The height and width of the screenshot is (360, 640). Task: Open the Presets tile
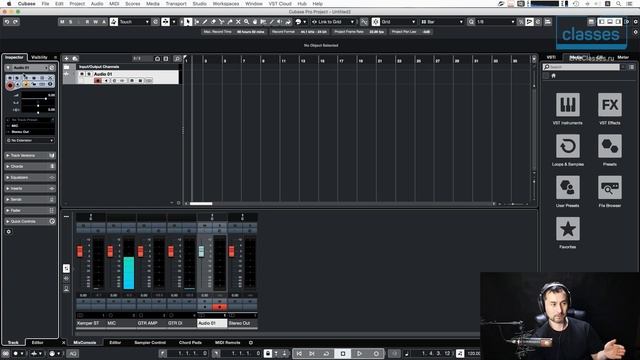pos(610,146)
